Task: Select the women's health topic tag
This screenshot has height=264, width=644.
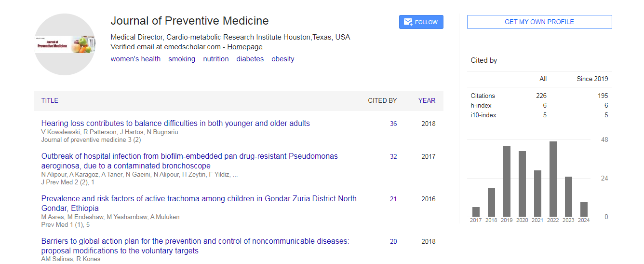Action: pyautogui.click(x=135, y=59)
